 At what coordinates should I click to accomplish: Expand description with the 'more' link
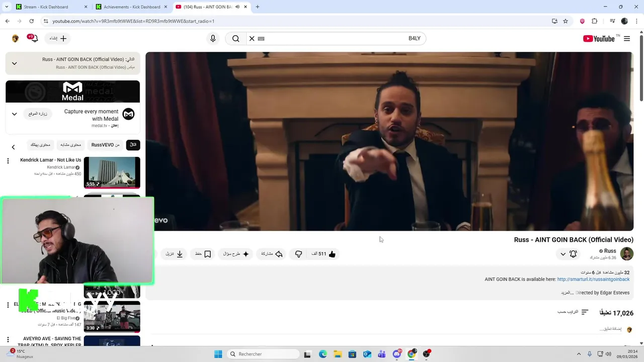coord(567,293)
